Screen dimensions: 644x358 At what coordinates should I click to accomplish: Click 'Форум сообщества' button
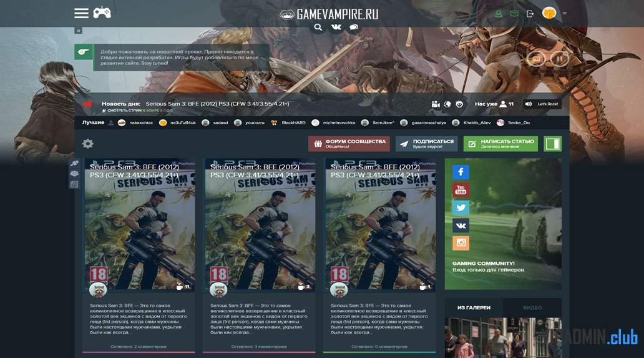[349, 144]
